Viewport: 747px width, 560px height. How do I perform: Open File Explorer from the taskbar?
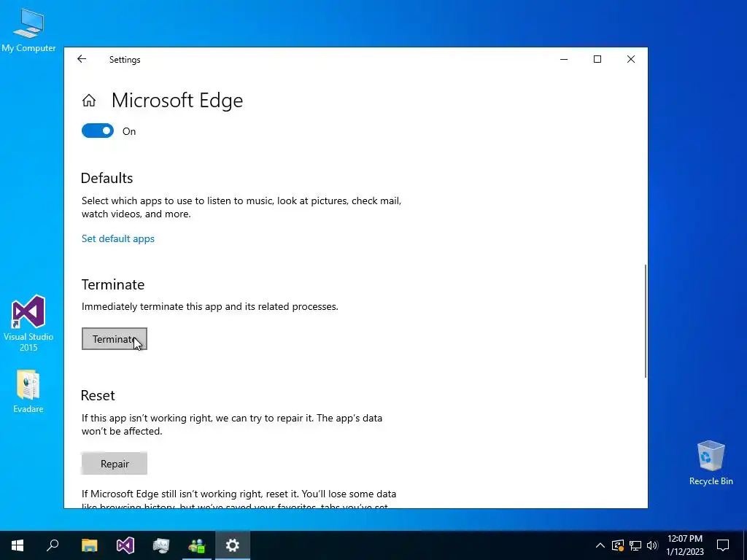(x=89, y=545)
